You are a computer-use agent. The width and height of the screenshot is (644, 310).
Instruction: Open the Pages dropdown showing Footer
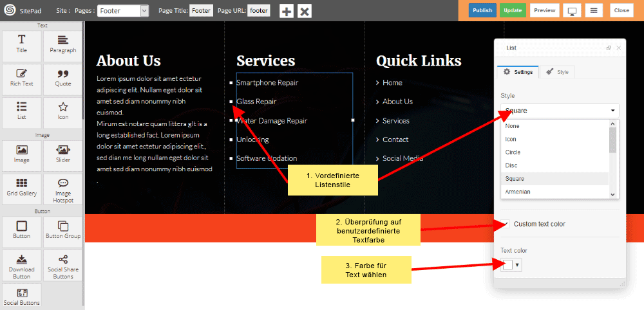(123, 11)
